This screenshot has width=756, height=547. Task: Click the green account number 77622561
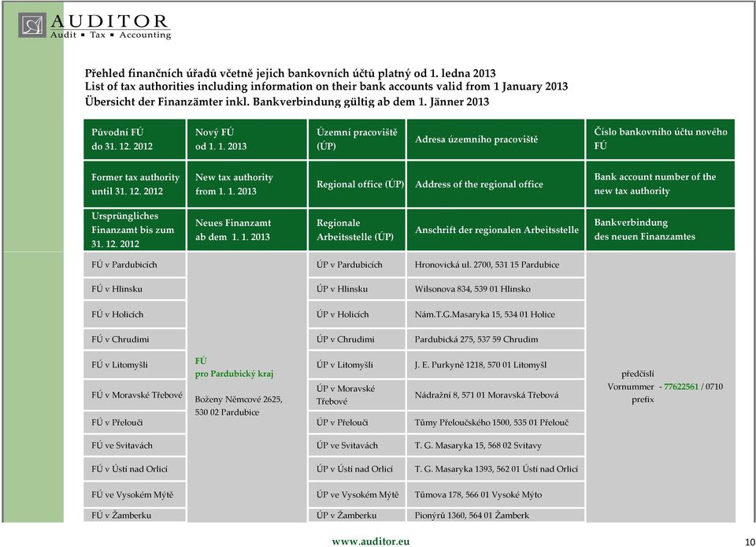[680, 386]
